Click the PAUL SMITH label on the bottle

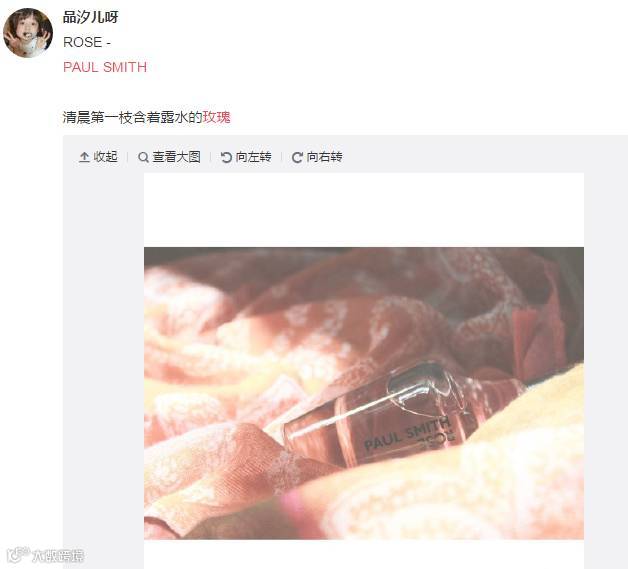tap(407, 432)
